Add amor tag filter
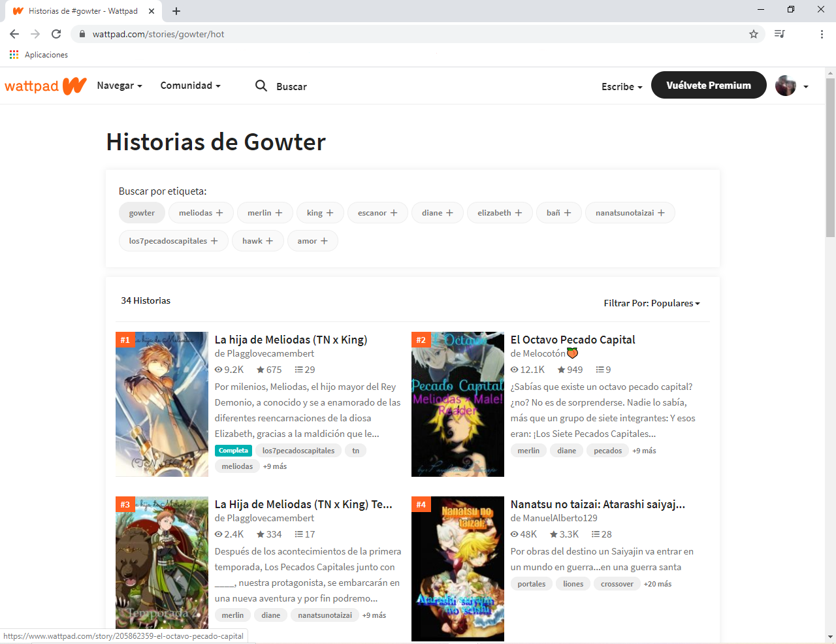This screenshot has width=836, height=644. click(x=313, y=241)
